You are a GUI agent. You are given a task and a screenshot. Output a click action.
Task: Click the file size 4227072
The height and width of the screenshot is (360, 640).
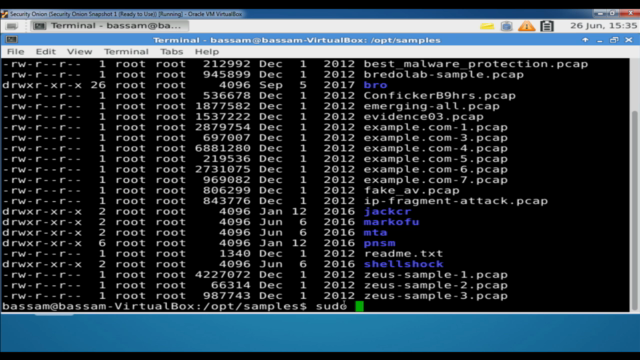click(223, 275)
